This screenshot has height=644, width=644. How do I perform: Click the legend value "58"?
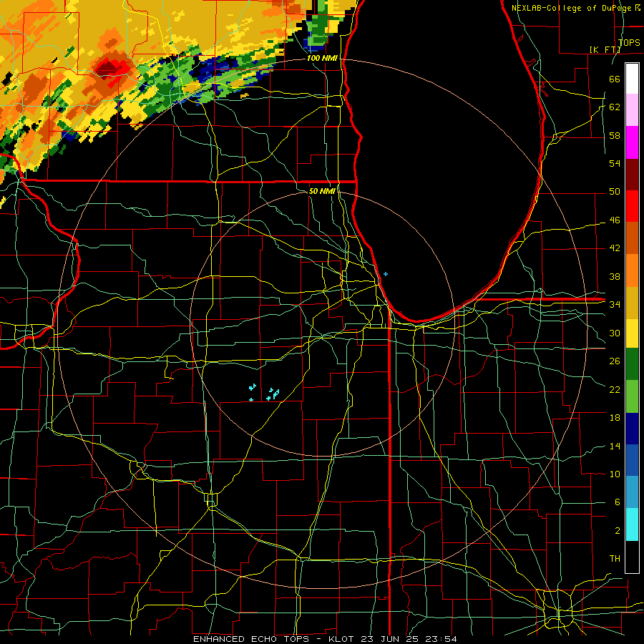(x=615, y=136)
